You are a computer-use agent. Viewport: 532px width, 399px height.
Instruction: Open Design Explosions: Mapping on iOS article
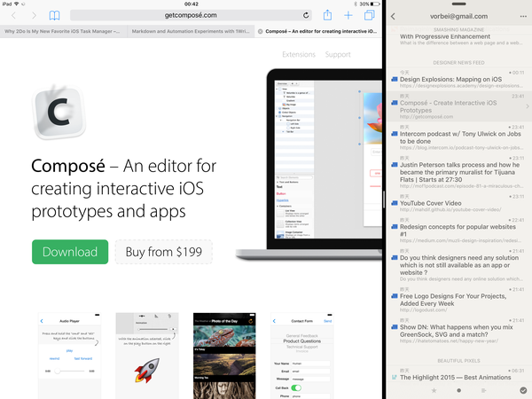458,80
